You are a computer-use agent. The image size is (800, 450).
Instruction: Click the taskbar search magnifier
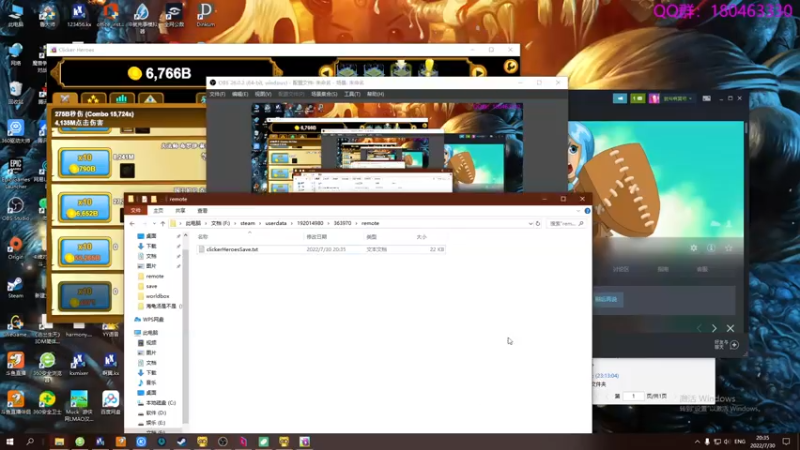click(30, 441)
